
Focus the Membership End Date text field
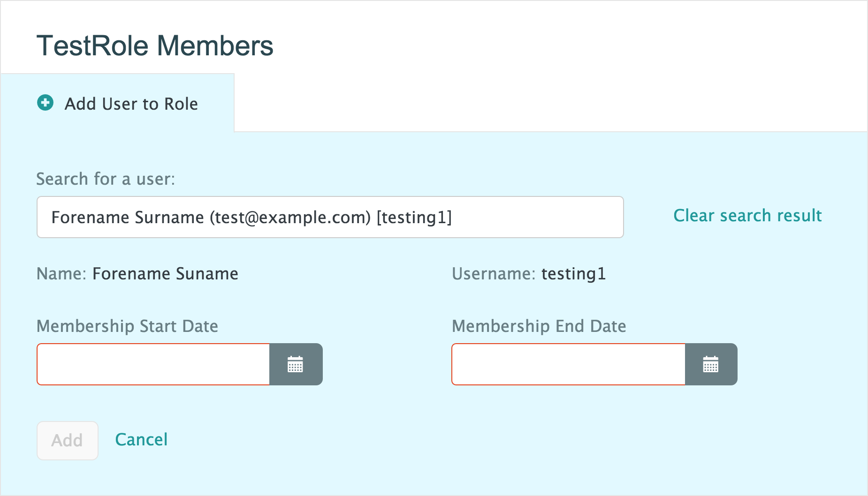click(568, 364)
